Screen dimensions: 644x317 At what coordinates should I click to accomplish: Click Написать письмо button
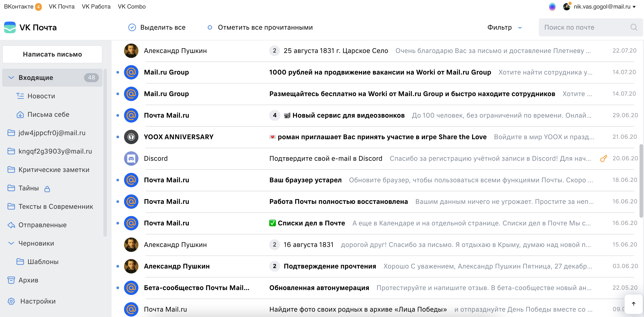pyautogui.click(x=53, y=54)
